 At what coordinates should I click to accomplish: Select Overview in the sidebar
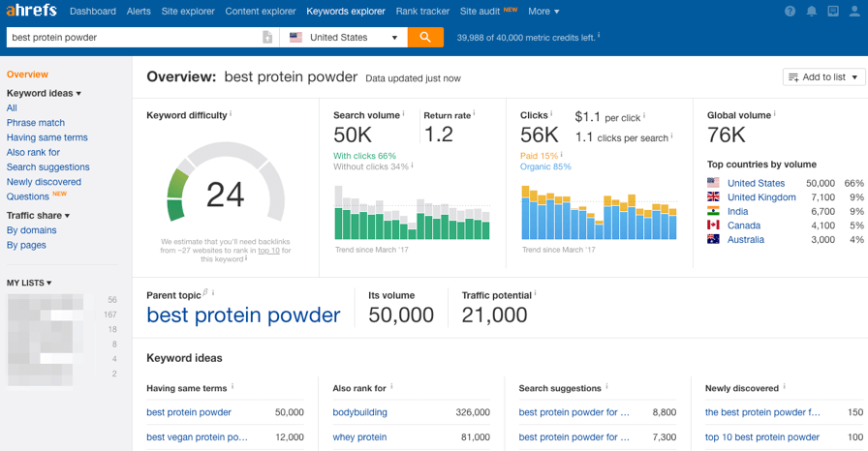pos(27,75)
